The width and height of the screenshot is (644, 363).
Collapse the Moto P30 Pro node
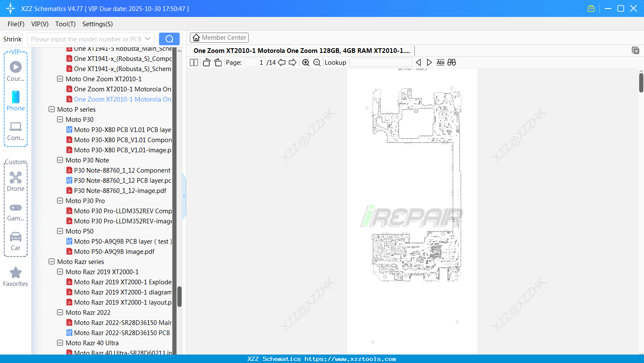[x=60, y=201]
